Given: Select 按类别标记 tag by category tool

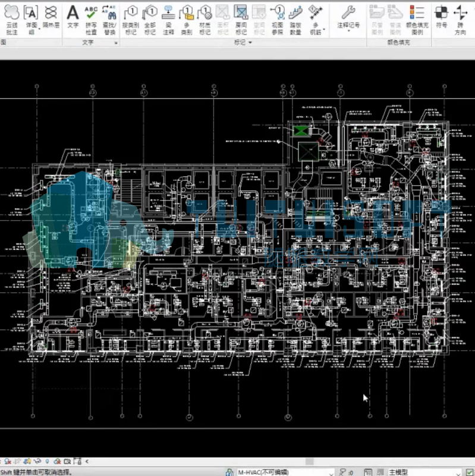Looking at the screenshot, I should click(131, 20).
